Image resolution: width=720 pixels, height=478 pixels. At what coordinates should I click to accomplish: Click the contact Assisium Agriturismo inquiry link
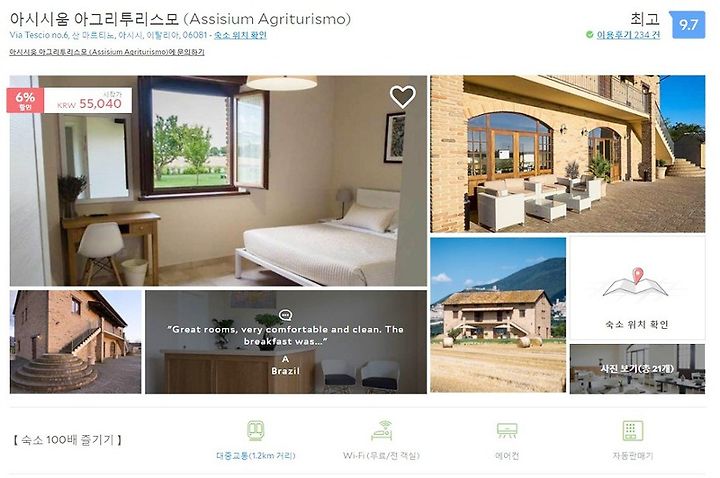tap(107, 52)
